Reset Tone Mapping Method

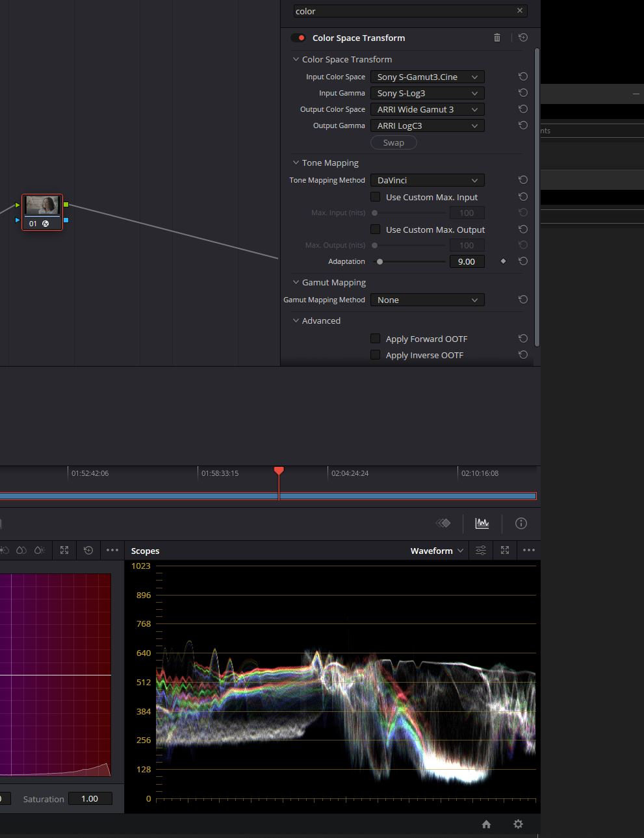pos(523,180)
